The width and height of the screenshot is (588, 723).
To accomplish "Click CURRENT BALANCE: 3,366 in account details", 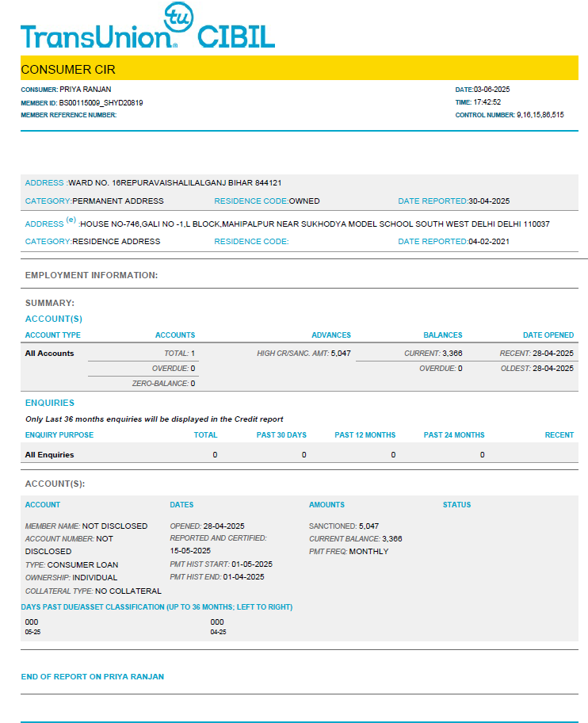I will click(x=355, y=539).
